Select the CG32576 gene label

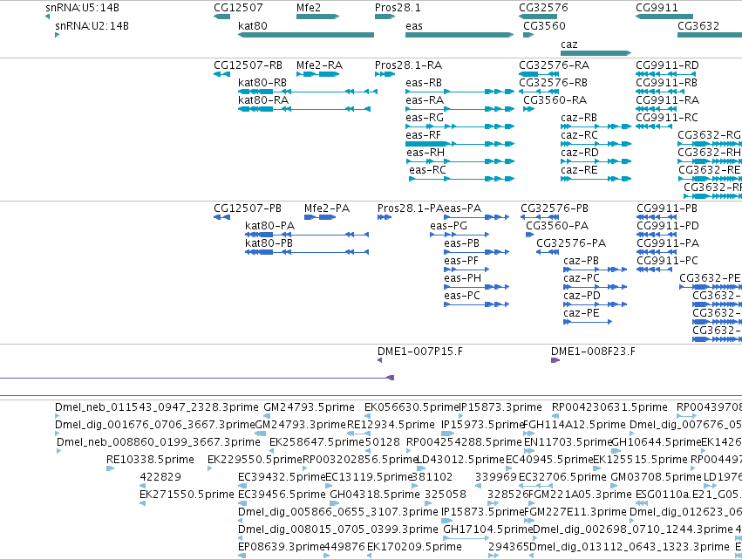(543, 8)
